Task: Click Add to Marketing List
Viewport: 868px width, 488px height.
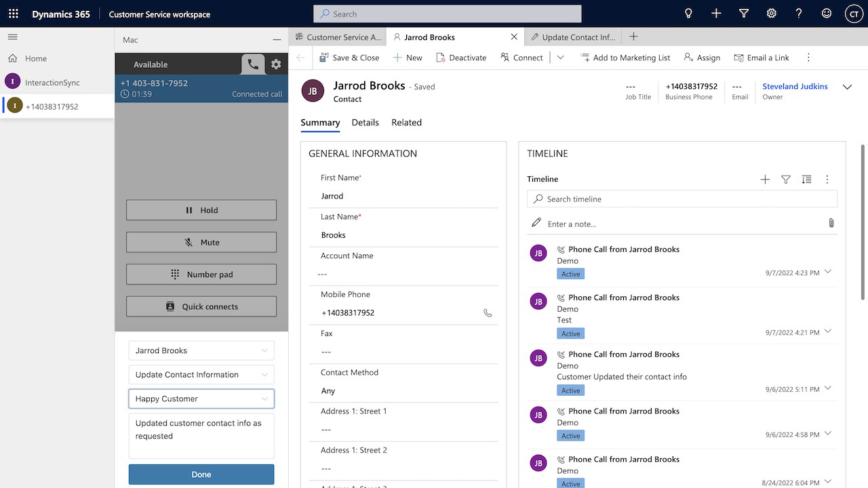Action: (x=625, y=58)
